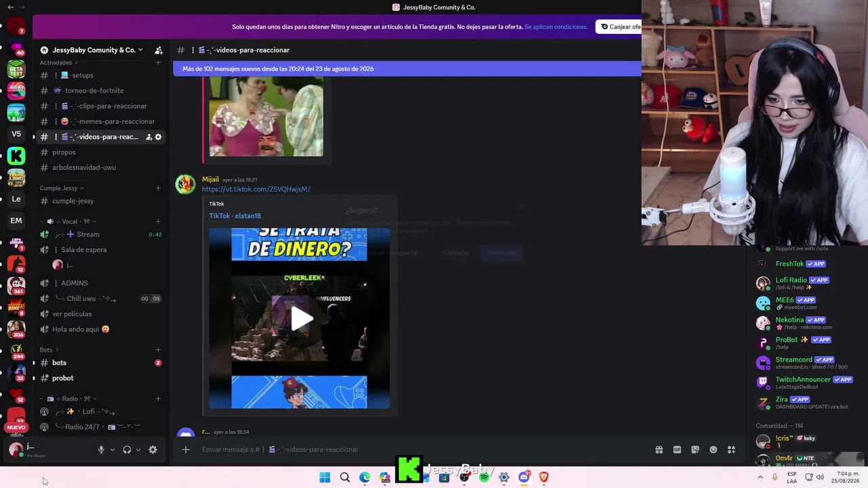Viewport: 868px width, 488px height.
Task: Open the vt.tiktok.com link from Mijail
Action: click(x=256, y=189)
